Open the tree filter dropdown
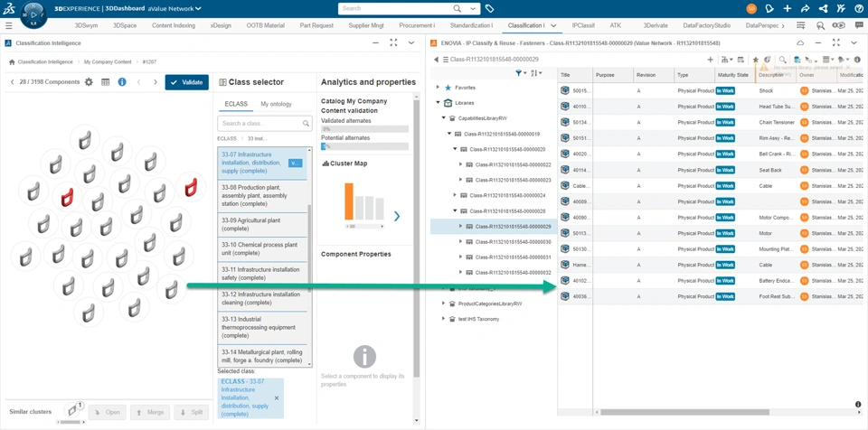This screenshot has height=430, width=868. [x=521, y=72]
